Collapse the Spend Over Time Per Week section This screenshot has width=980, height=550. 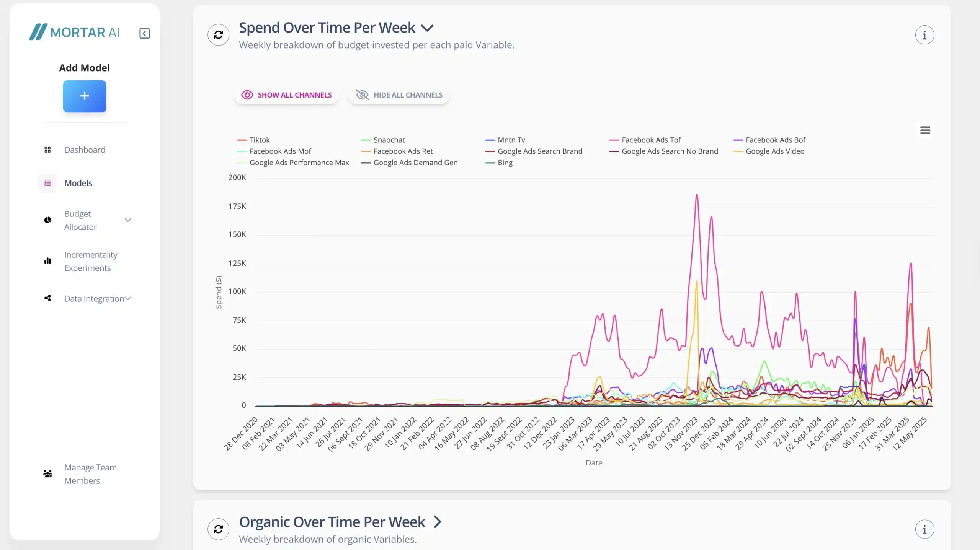click(427, 28)
